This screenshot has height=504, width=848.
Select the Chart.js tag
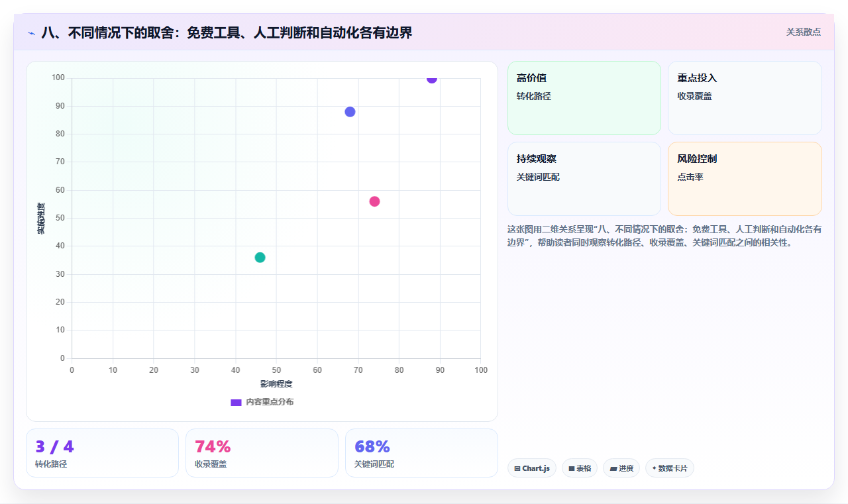coord(532,468)
